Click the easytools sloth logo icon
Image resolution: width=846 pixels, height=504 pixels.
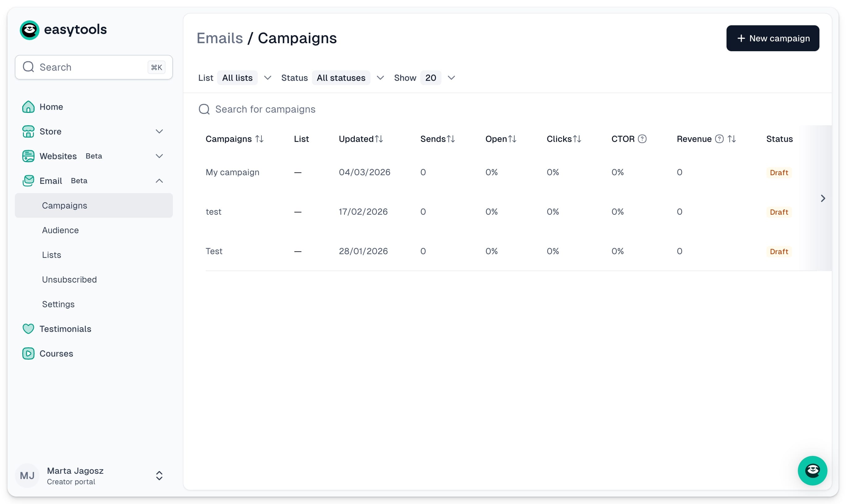pos(30,30)
